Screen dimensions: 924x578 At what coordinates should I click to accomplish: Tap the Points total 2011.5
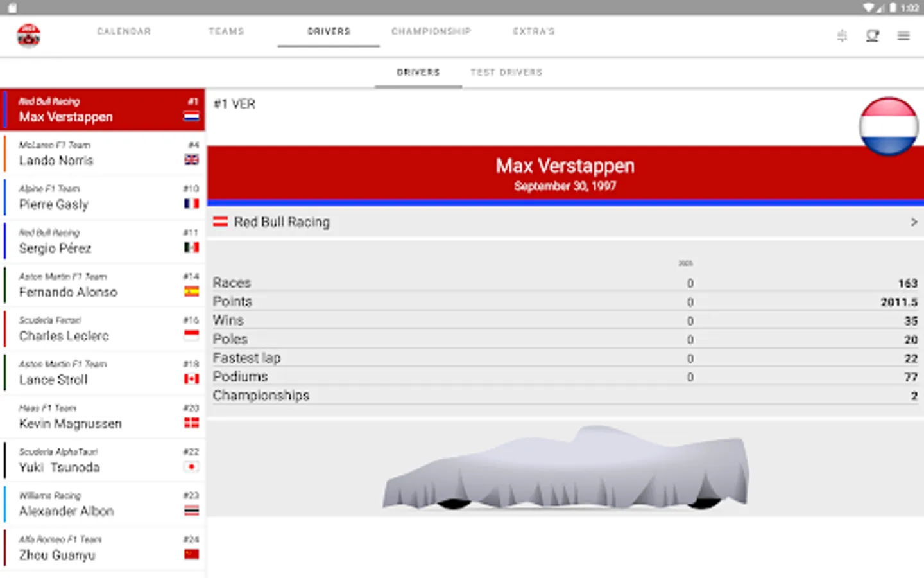click(x=899, y=302)
